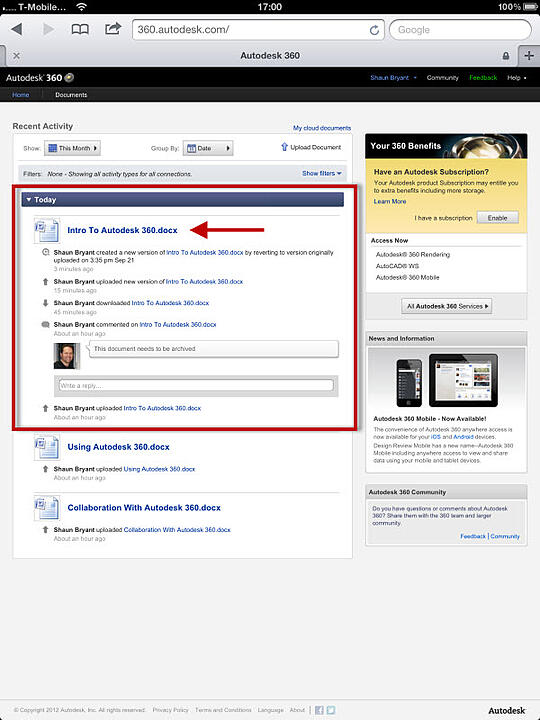Collapse the Today section header
The image size is (540, 720).
pos(182,200)
